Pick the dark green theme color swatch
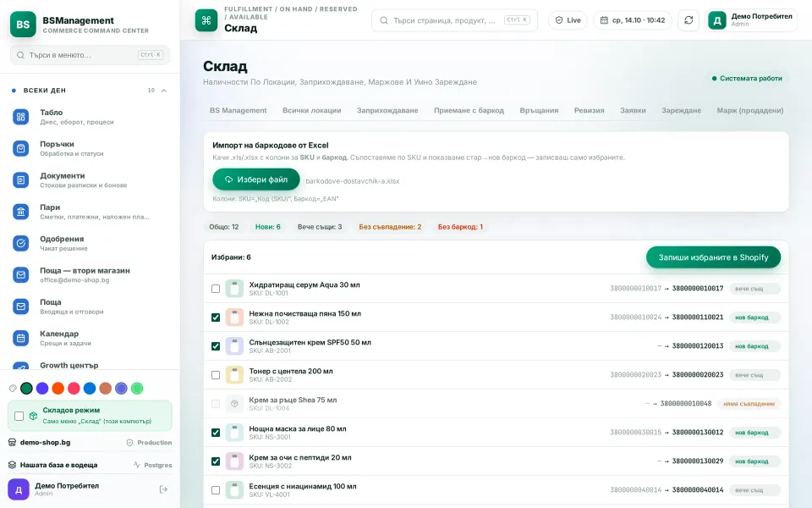812x508 pixels. pyautogui.click(x=26, y=389)
